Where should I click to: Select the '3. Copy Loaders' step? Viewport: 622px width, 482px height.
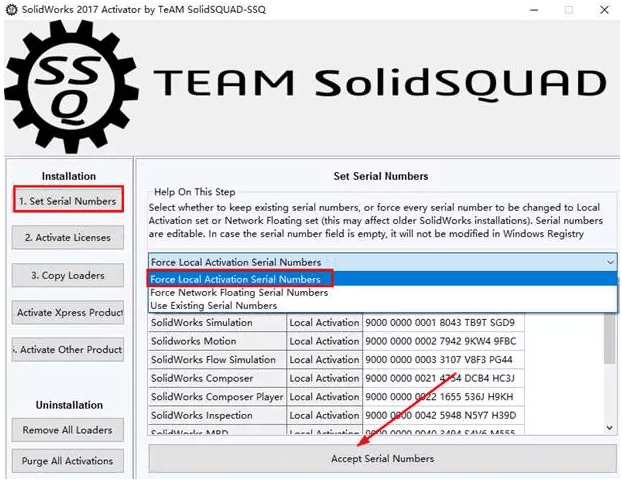click(68, 275)
